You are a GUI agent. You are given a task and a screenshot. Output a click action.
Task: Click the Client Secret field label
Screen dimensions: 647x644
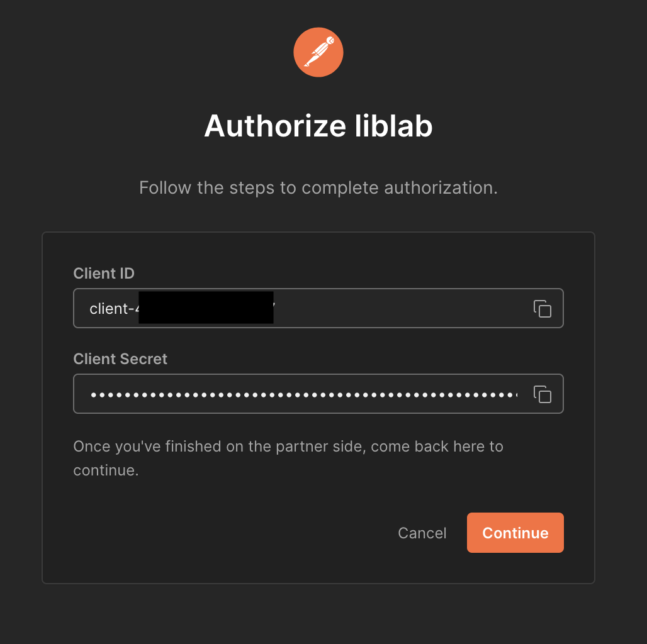coord(120,358)
